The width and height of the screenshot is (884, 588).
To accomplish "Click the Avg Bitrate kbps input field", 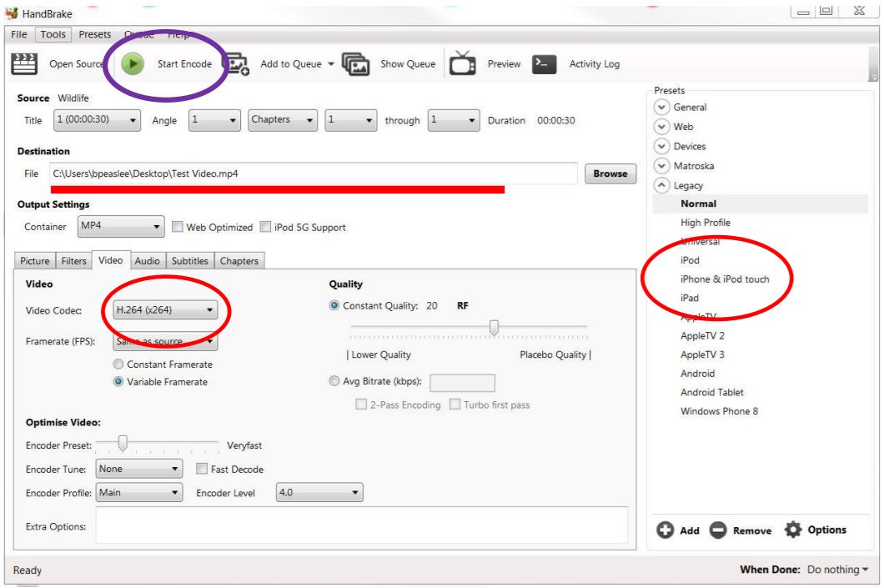I will (462, 383).
